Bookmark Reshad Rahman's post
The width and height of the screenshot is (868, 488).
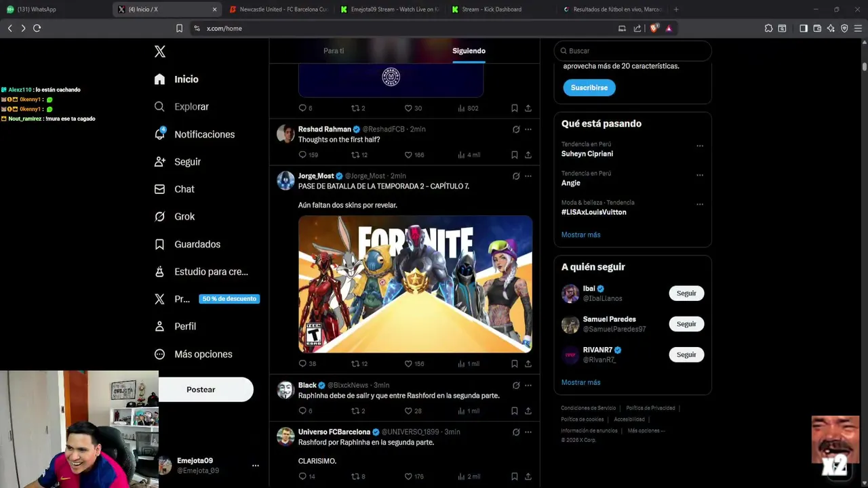click(x=515, y=155)
